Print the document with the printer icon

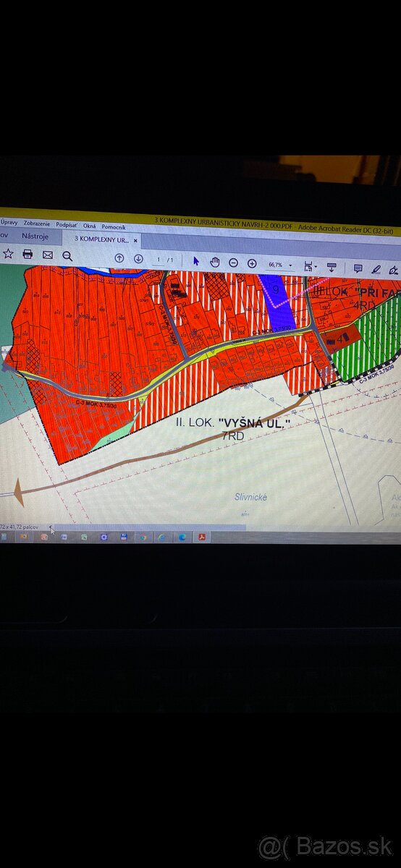click(28, 254)
